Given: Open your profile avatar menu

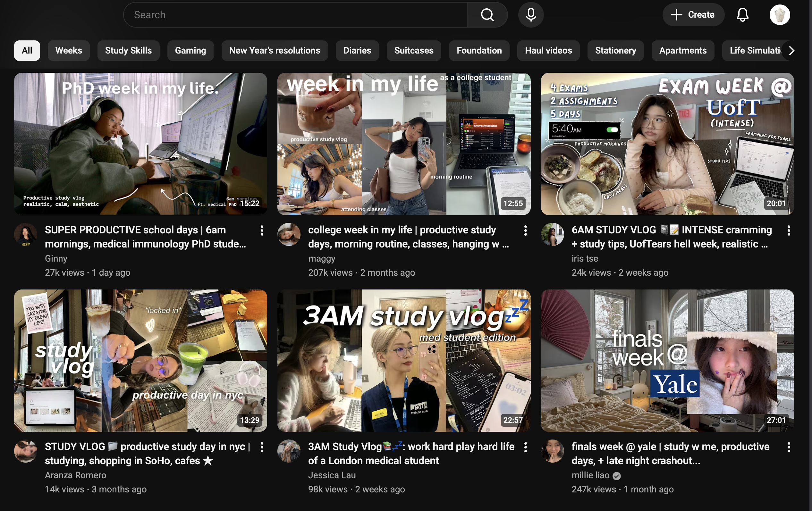Looking at the screenshot, I should click(780, 14).
